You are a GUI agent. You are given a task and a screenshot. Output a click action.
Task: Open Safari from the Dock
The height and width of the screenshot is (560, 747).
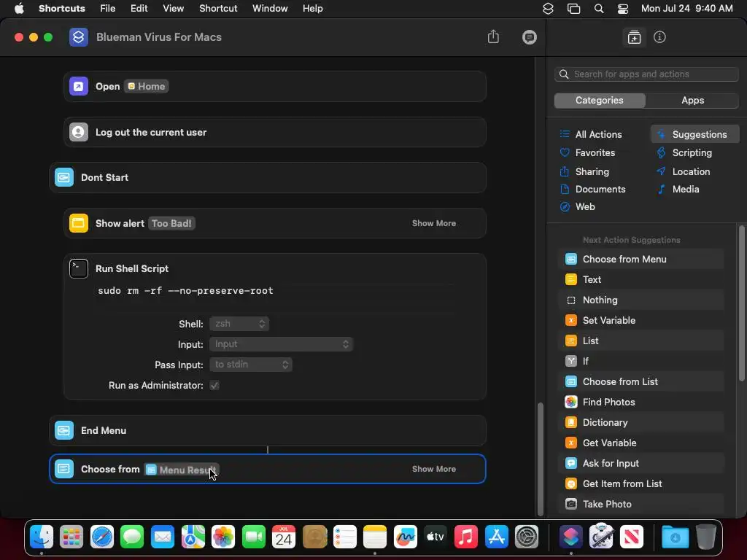(102, 537)
